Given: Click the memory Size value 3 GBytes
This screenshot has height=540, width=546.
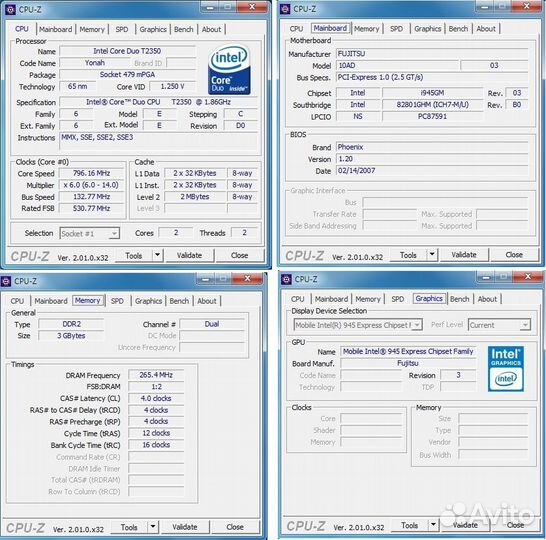Looking at the screenshot, I should coord(71,336).
